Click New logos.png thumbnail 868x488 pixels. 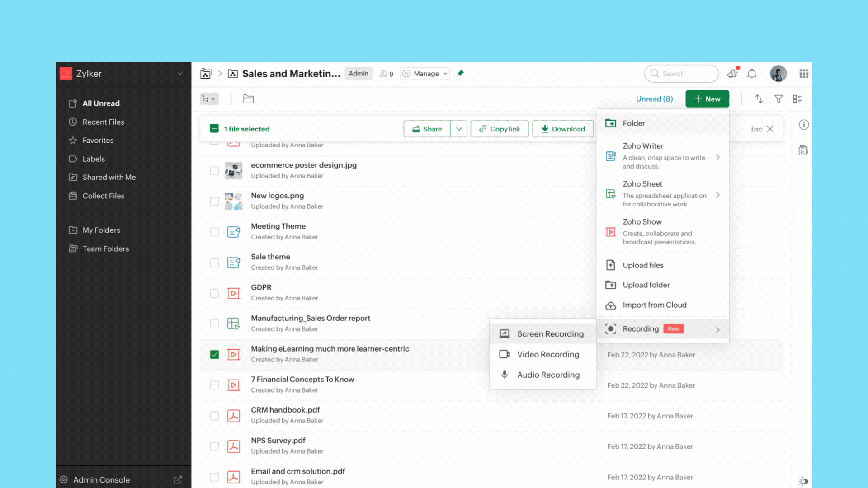pos(233,202)
